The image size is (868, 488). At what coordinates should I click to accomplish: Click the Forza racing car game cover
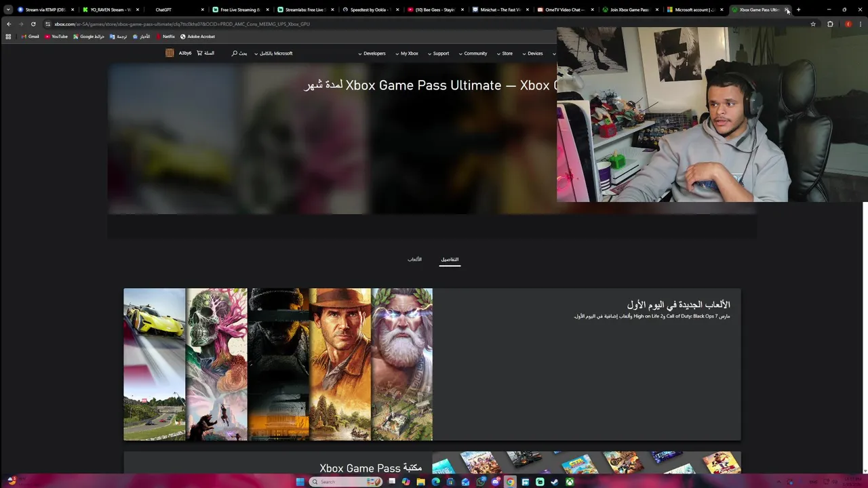[155, 364]
